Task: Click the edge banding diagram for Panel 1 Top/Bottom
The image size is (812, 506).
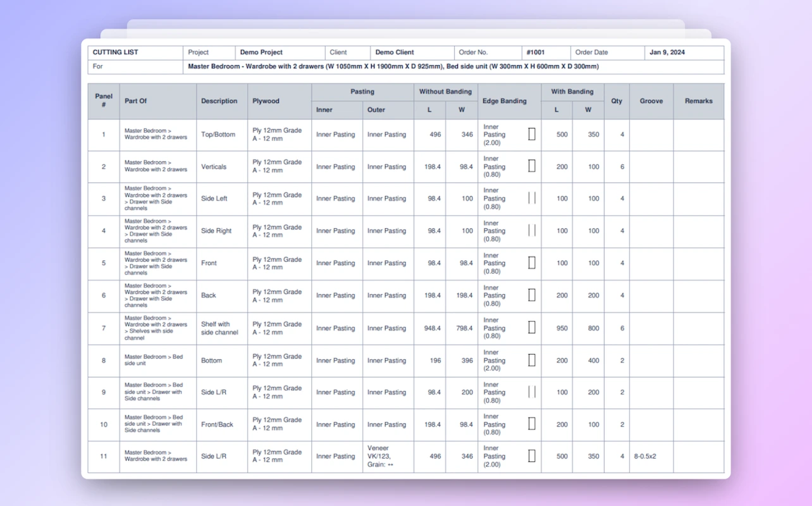Action: [531, 134]
